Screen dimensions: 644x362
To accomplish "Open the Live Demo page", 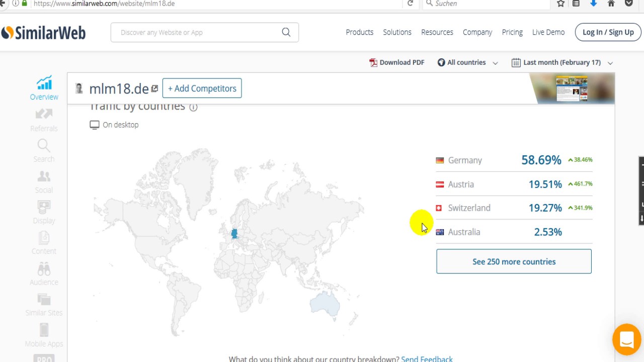I will pos(548,32).
